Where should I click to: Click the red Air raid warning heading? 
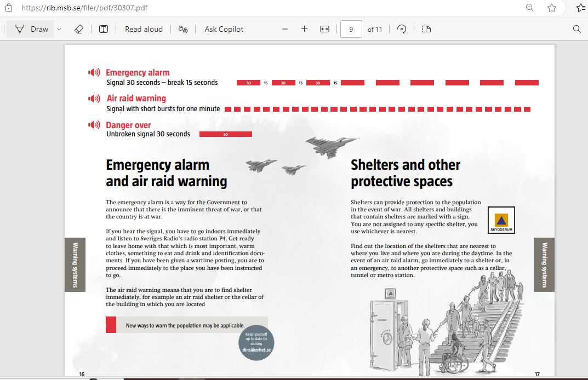[x=136, y=98]
